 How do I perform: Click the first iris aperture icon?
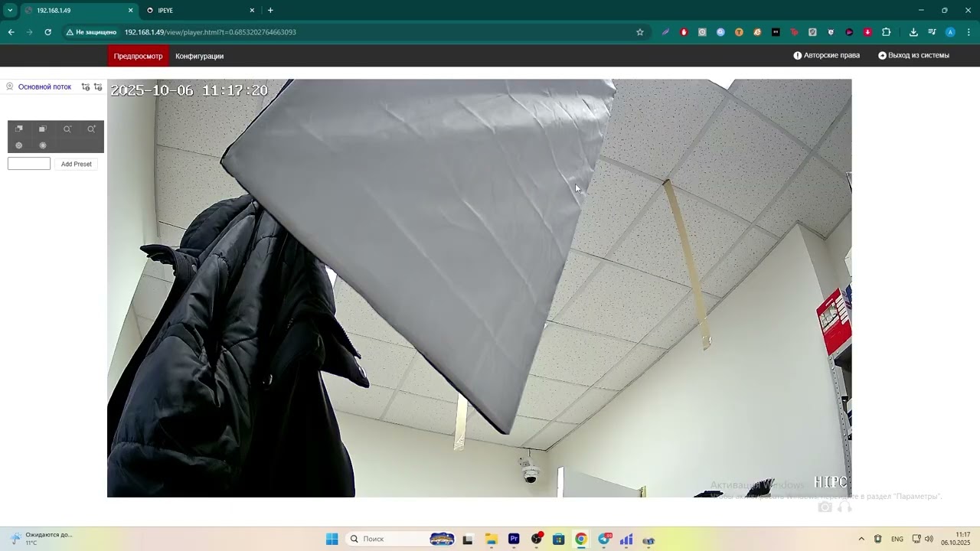(x=19, y=145)
